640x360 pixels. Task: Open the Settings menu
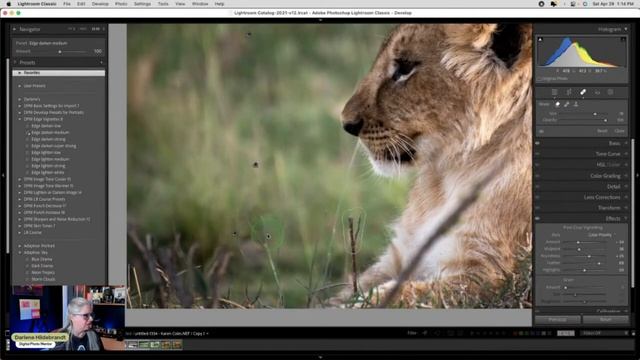[142, 4]
